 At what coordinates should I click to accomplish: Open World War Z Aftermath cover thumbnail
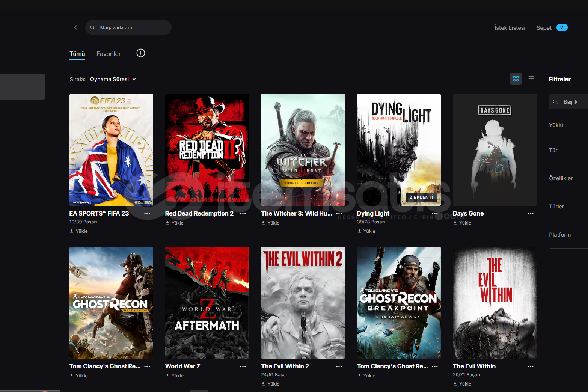207,303
